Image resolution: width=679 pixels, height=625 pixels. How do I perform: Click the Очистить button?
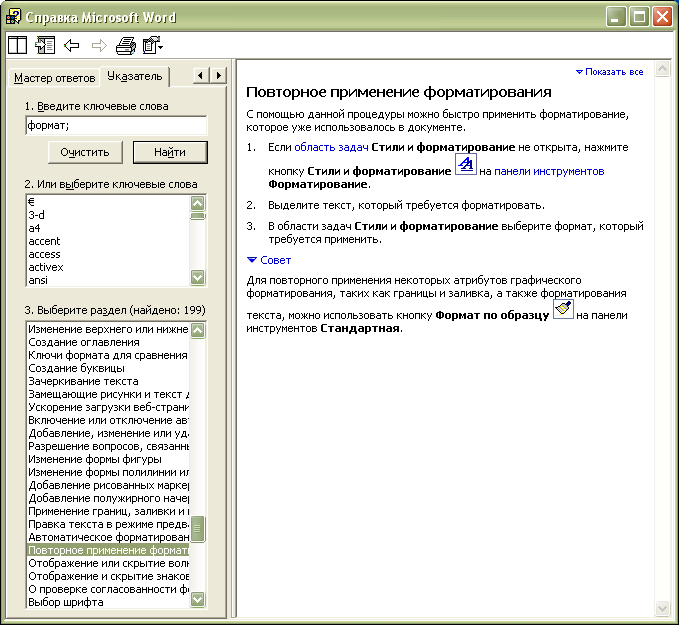click(x=85, y=152)
